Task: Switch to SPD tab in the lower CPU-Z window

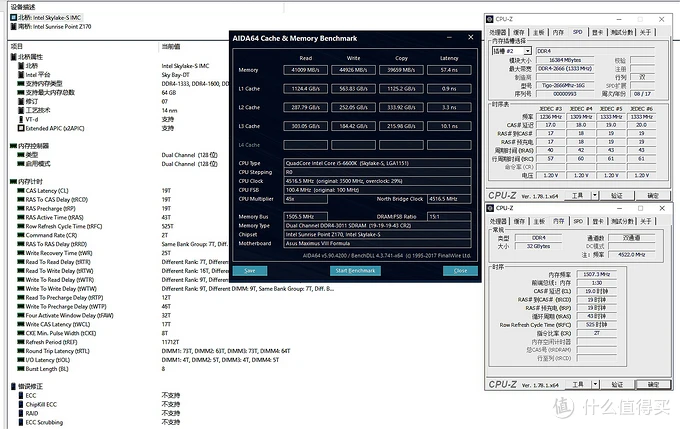Action: tap(578, 221)
